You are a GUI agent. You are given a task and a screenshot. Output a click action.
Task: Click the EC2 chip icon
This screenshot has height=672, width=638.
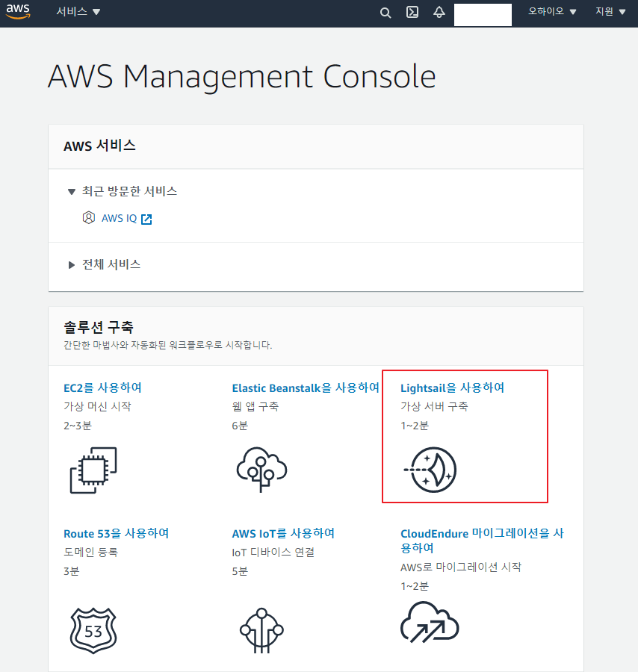point(93,470)
